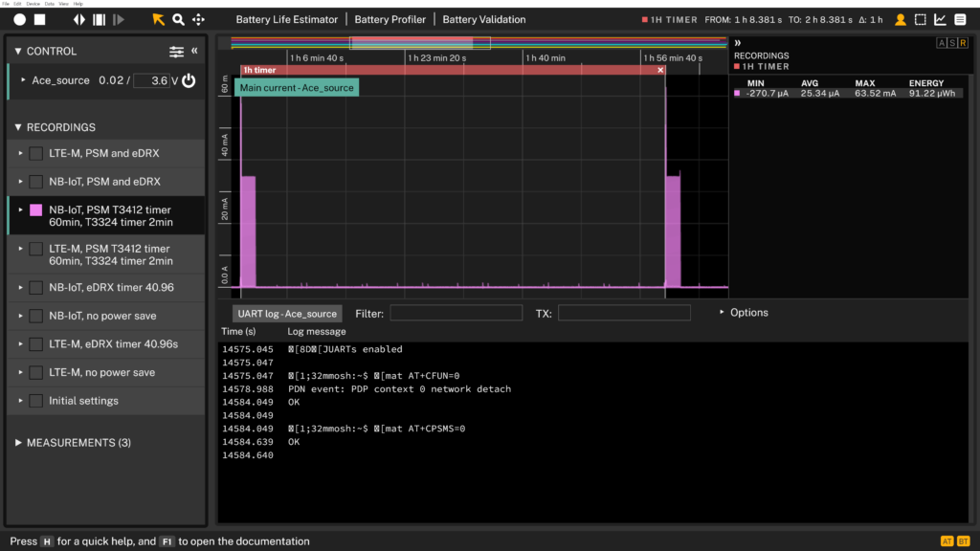Click the dashed selection box icon

(920, 19)
